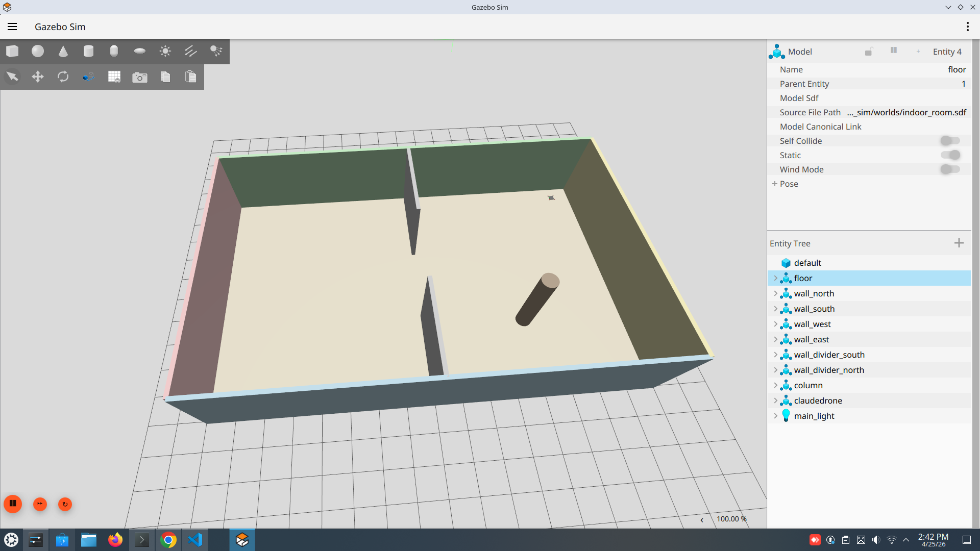This screenshot has width=980, height=551.
Task: Toggle the Static switch
Action: pos(950,155)
